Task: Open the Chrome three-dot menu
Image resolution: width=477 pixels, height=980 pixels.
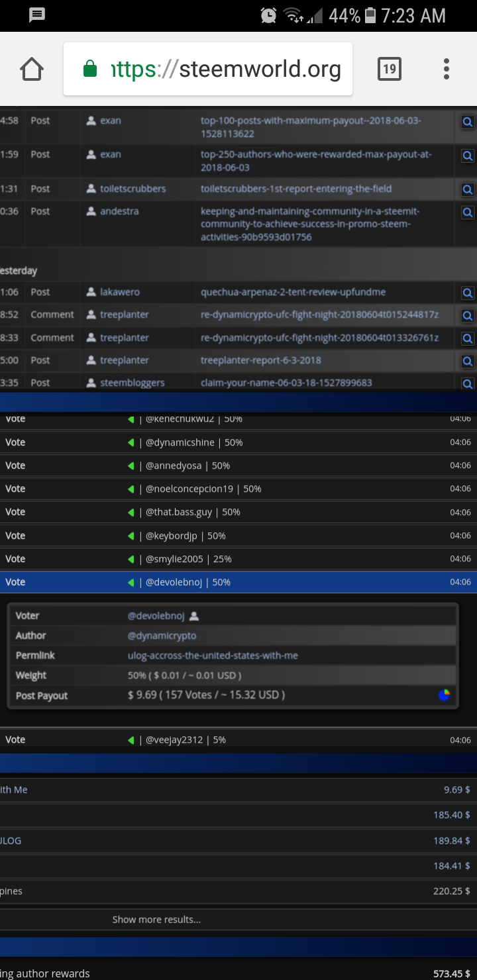Action: 447,69
